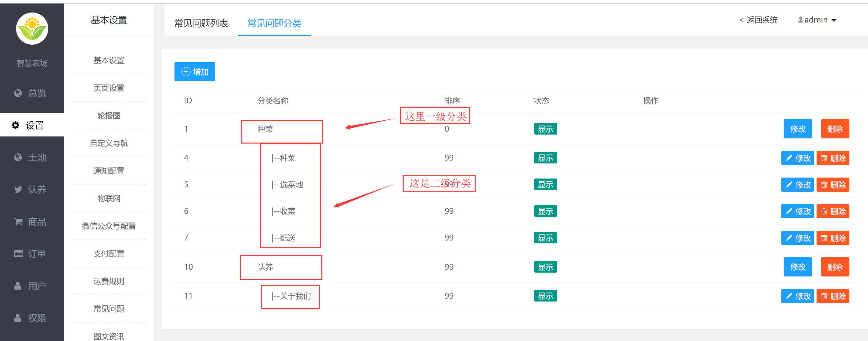This screenshot has height=341, width=868.
Task: Open 运费规则 submenu item
Action: coord(109,281)
